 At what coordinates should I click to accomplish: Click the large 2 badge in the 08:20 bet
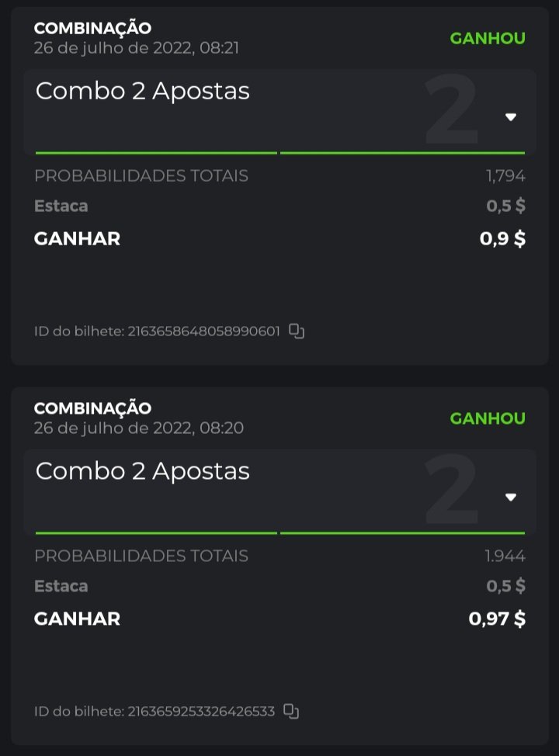451,491
